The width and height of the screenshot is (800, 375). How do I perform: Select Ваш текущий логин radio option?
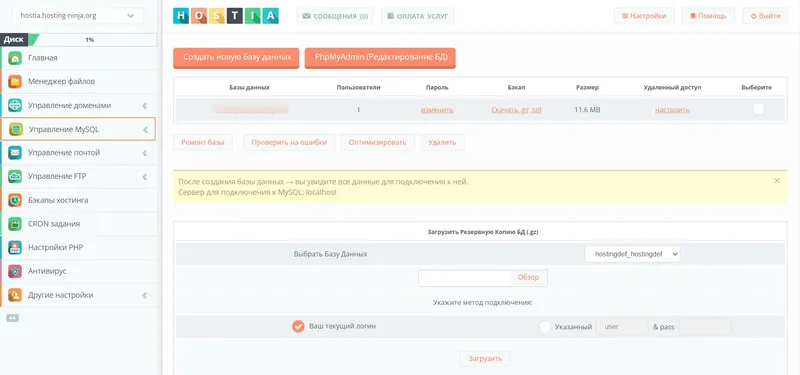point(298,326)
